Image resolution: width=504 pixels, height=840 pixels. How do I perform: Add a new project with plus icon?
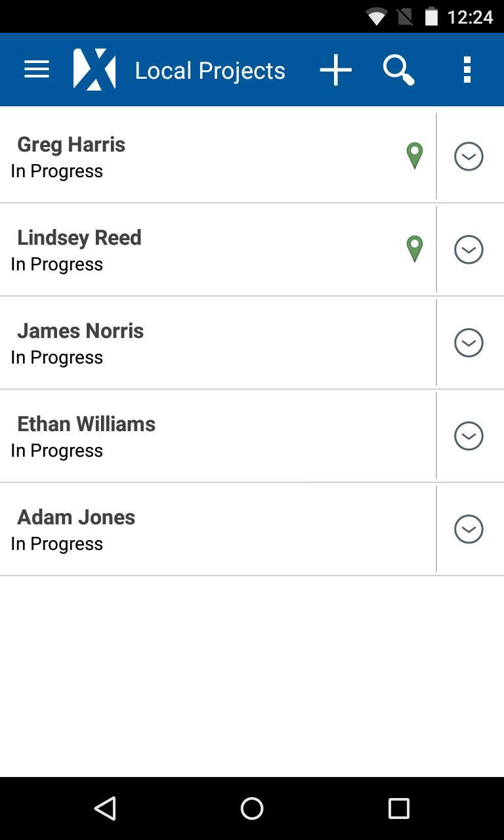click(336, 70)
